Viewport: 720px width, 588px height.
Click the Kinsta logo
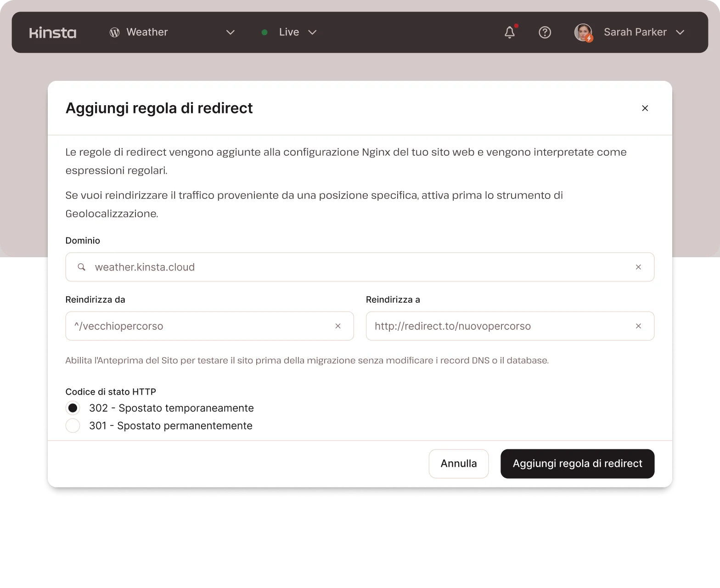pyautogui.click(x=53, y=33)
